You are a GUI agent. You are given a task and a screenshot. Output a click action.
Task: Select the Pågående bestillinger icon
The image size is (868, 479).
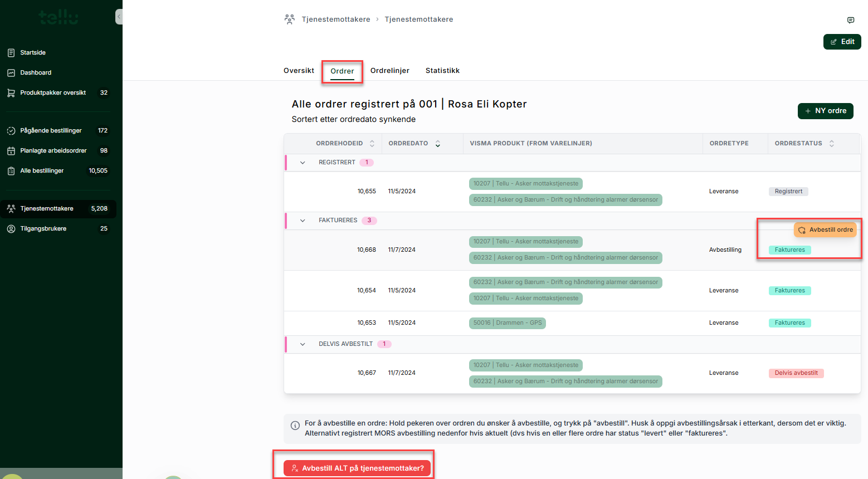[11, 131]
